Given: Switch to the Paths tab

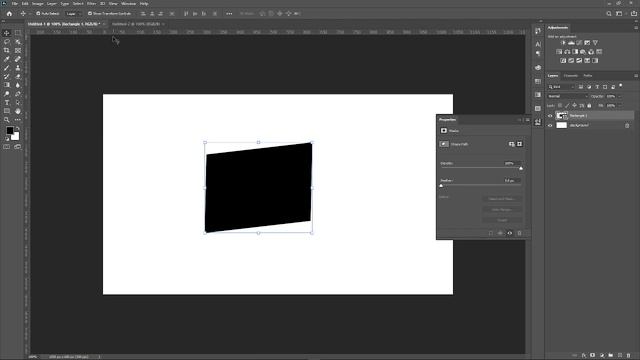Looking at the screenshot, I should (588, 76).
